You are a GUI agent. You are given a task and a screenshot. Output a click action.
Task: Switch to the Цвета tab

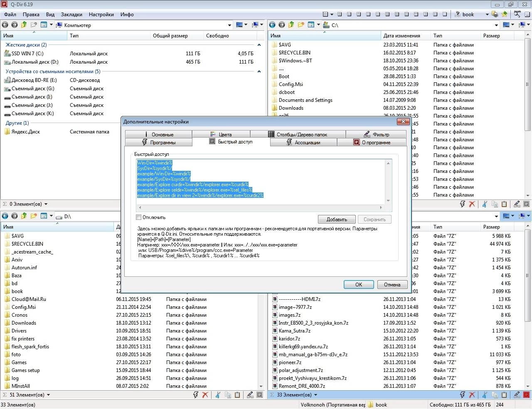point(221,134)
